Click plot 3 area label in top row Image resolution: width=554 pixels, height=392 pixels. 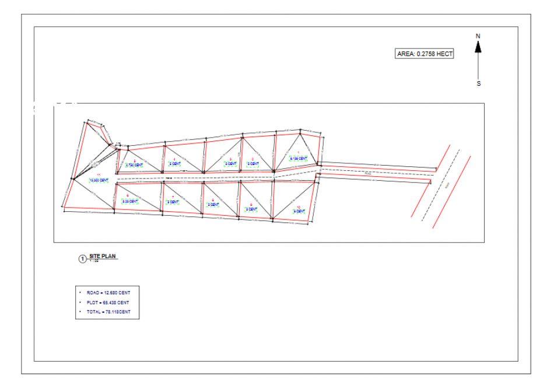click(230, 164)
